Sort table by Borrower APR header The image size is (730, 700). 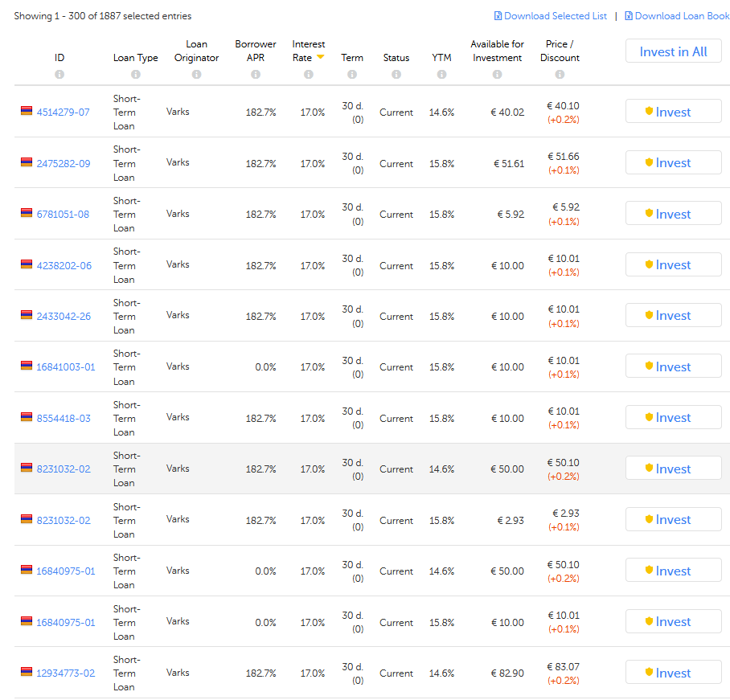256,51
